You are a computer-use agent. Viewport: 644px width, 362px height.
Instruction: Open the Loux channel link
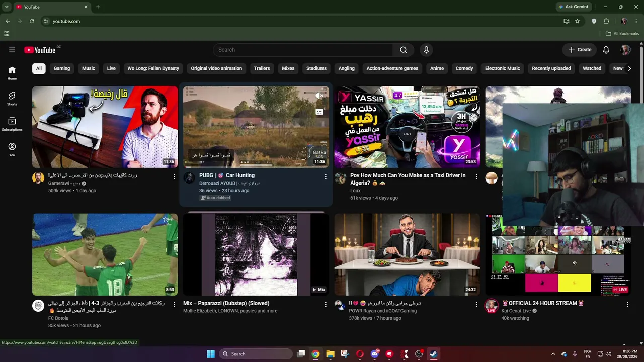pos(355,191)
